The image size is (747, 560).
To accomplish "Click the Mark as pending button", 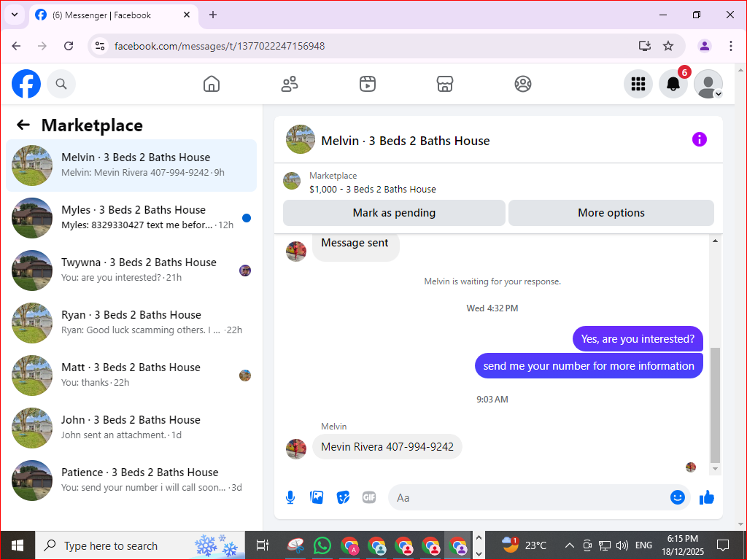I will [394, 213].
